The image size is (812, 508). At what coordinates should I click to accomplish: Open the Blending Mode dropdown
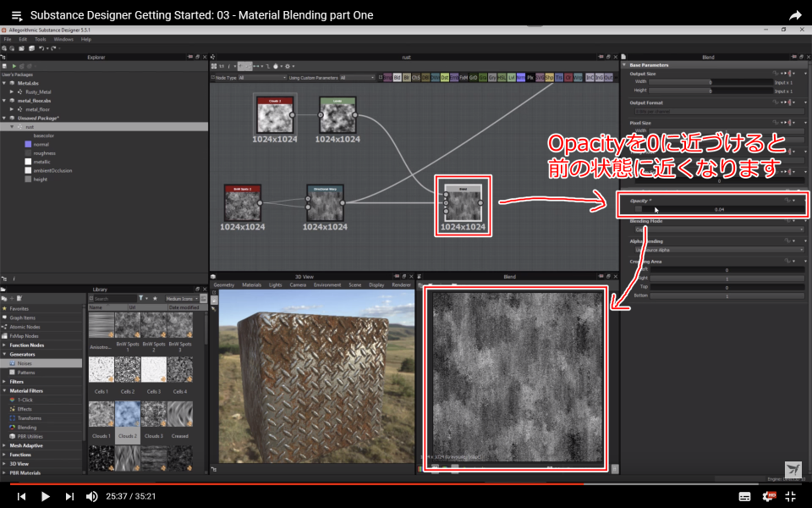tap(719, 229)
